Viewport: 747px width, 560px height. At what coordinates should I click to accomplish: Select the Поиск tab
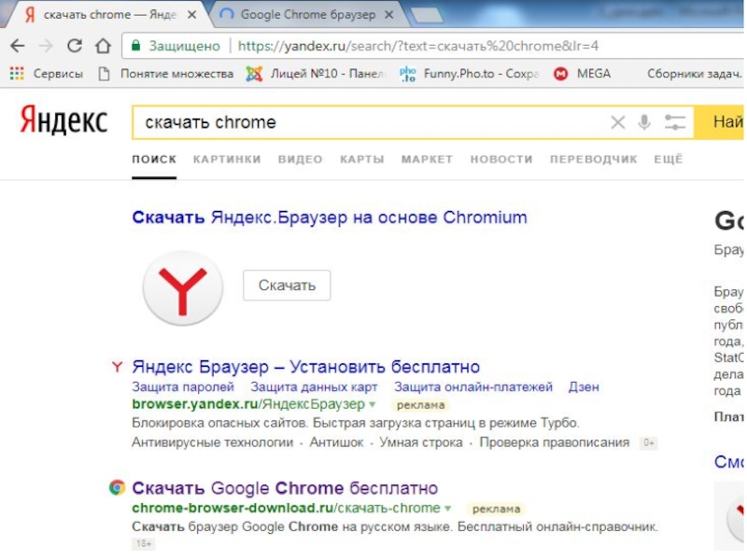pyautogui.click(x=154, y=159)
